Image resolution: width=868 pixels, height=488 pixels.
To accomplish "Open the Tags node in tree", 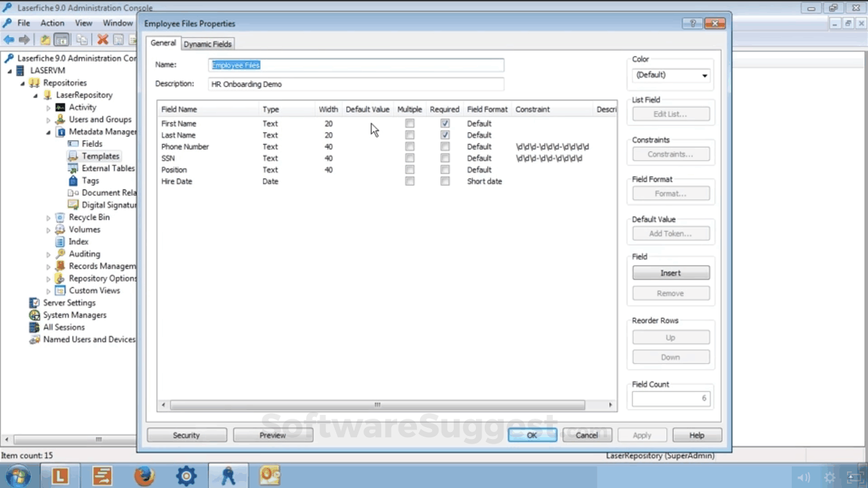I will coord(90,180).
